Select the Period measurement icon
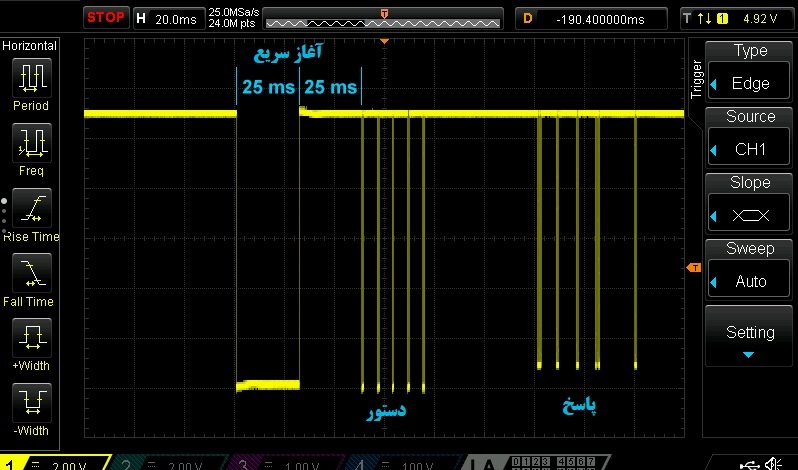Image resolution: width=798 pixels, height=470 pixels. click(x=32, y=78)
